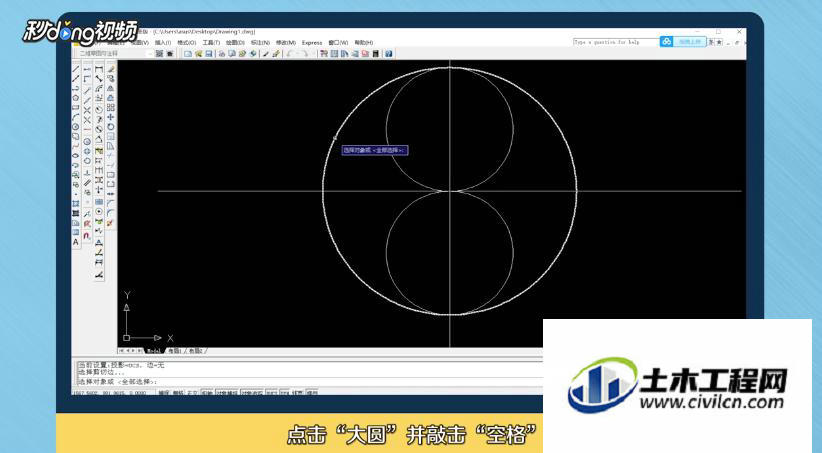
Task: Click the Plot printer icon
Action: click(x=222, y=53)
